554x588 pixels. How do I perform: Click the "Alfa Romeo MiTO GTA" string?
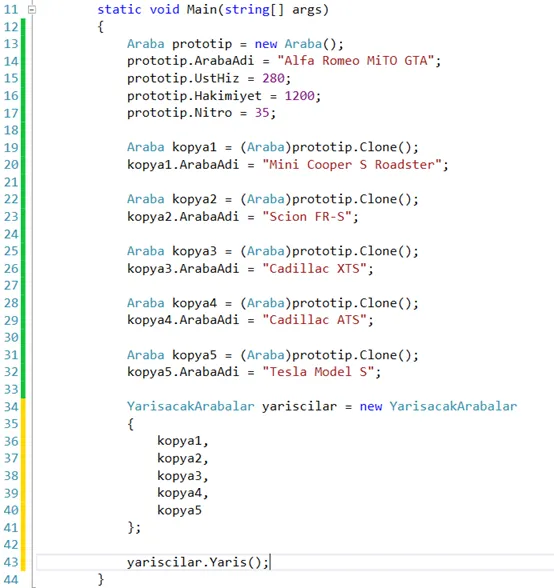click(x=356, y=61)
